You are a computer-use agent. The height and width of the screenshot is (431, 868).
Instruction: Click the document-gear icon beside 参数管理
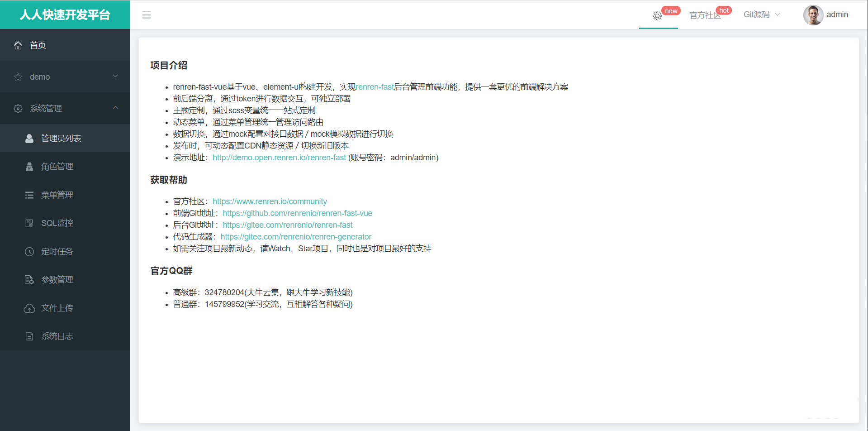29,280
